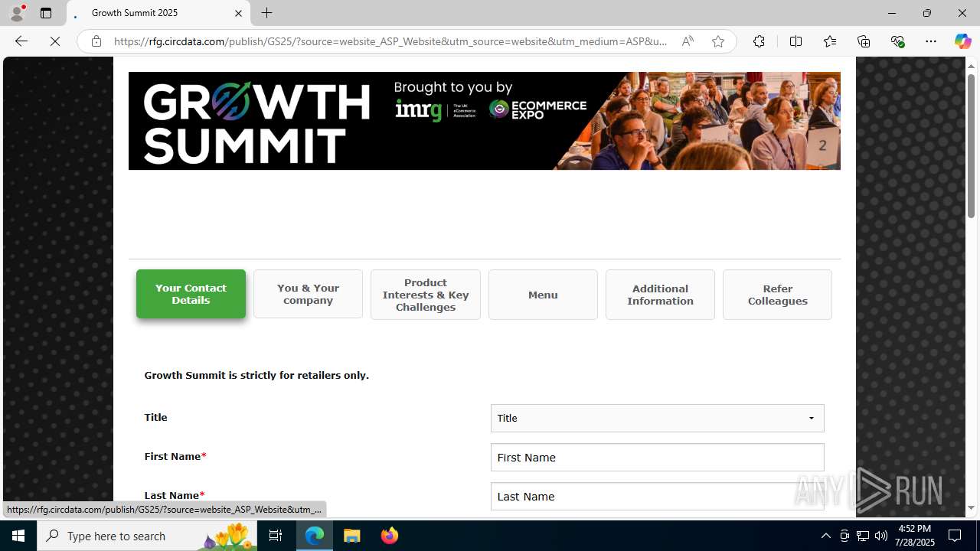Click page scrollbar up arrow
The height and width of the screenshot is (551, 980).
[971, 66]
